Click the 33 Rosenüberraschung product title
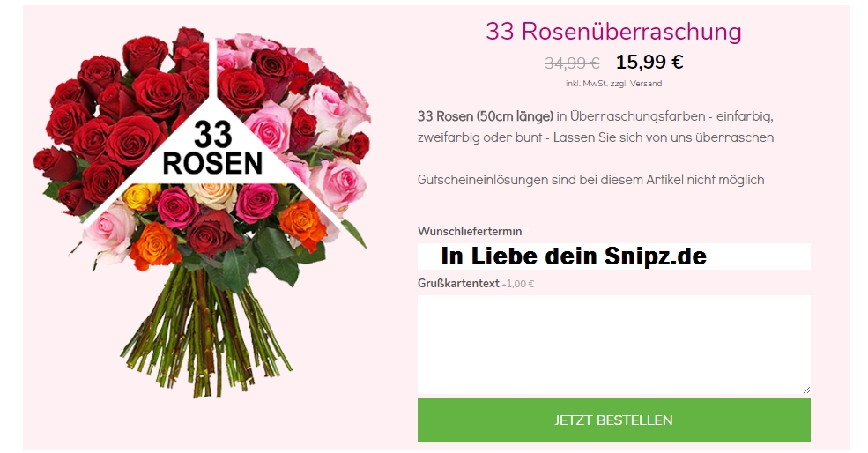The height and width of the screenshot is (453, 868). point(613,32)
